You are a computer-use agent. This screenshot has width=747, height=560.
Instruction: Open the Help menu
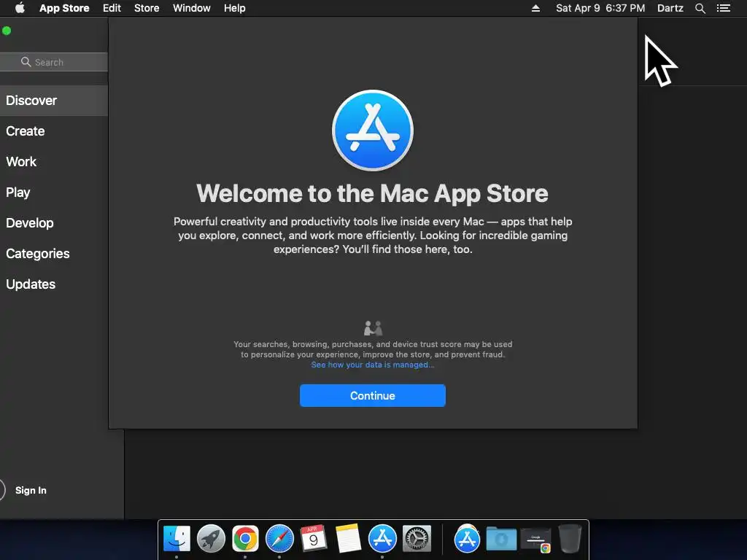click(235, 8)
